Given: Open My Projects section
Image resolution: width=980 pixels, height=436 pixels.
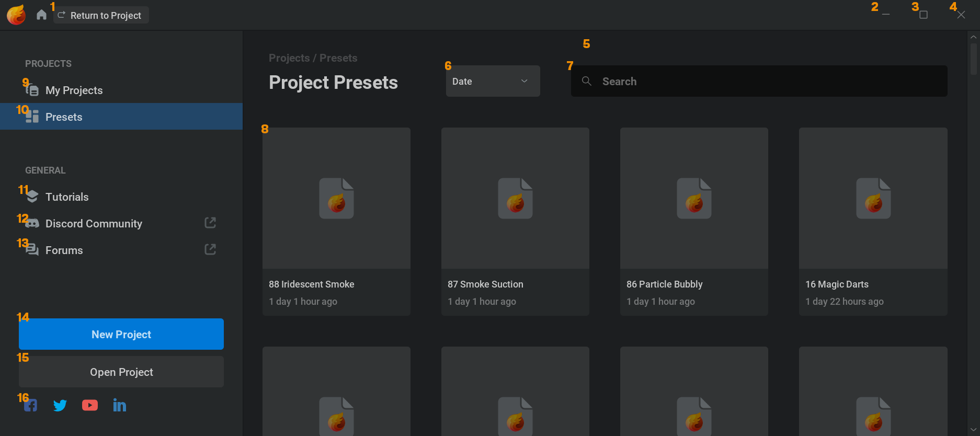Looking at the screenshot, I should (121, 90).
